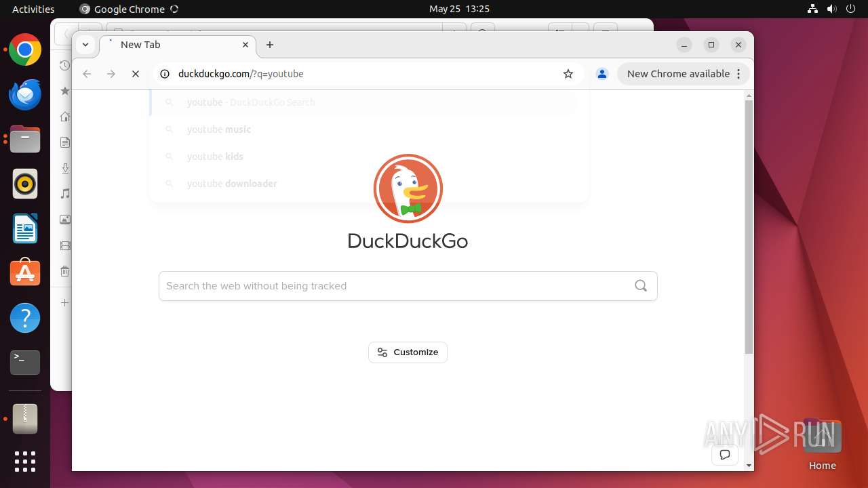Launch Terminal from dock
Screen dimensions: 868x488
point(25,363)
